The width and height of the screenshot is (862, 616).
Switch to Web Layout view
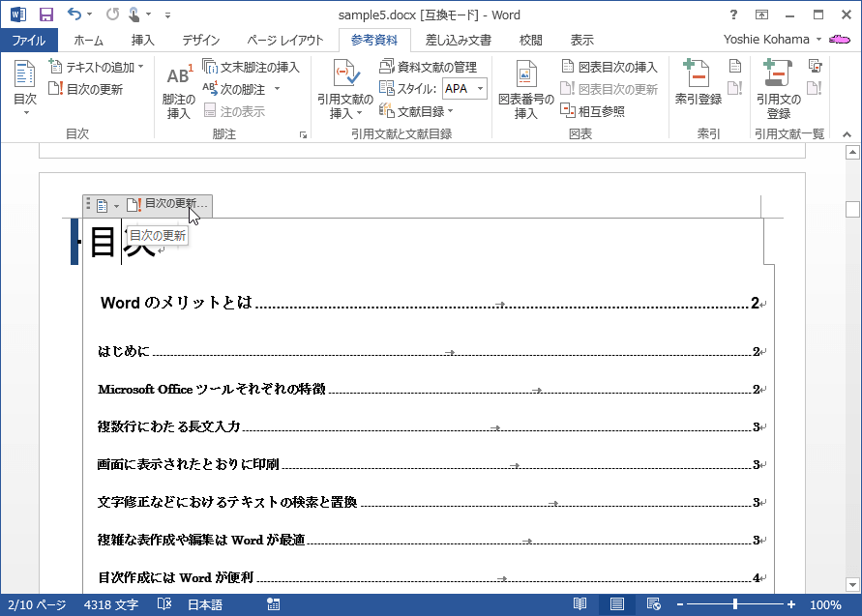click(652, 601)
